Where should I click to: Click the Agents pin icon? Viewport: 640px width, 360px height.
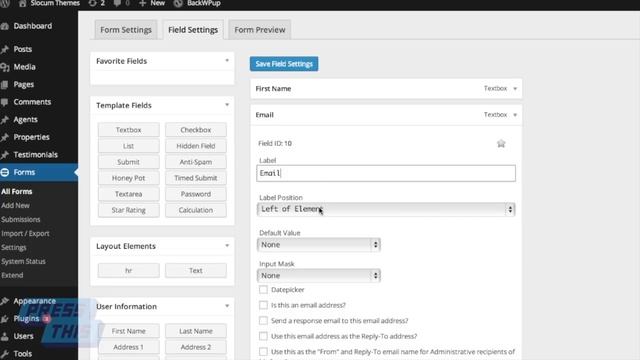pos(4,120)
